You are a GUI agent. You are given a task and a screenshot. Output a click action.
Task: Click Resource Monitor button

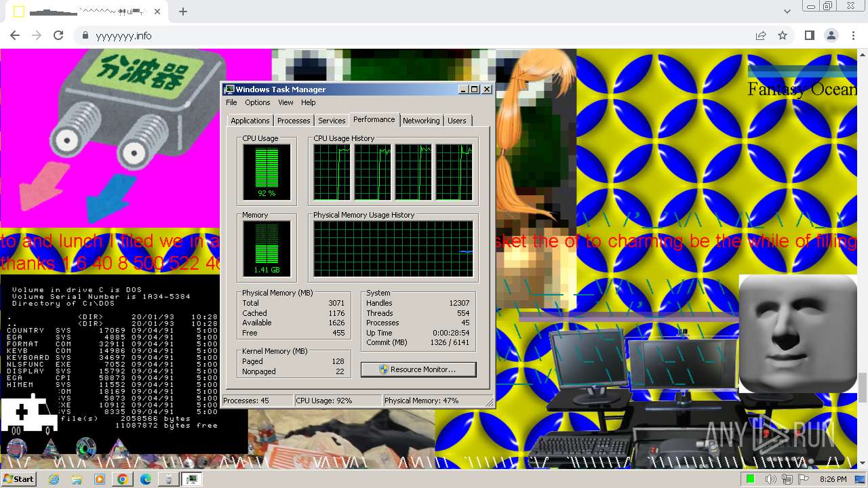(418, 369)
